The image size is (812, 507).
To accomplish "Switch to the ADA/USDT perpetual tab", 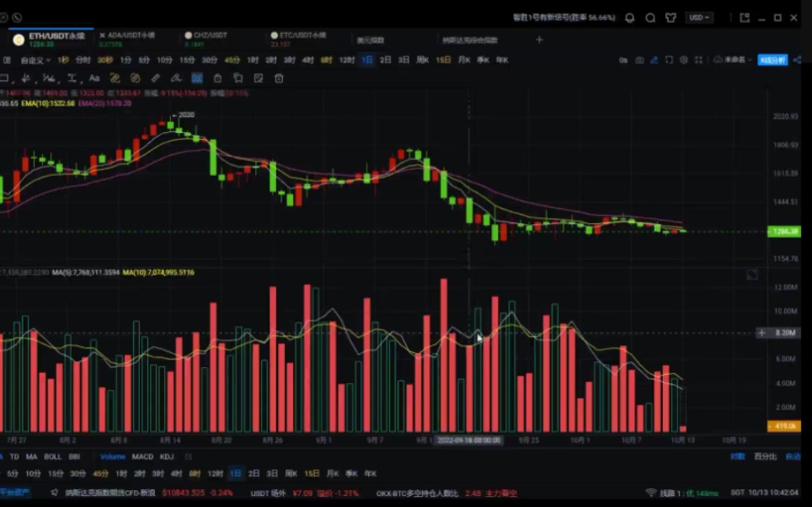I will 131,35.
